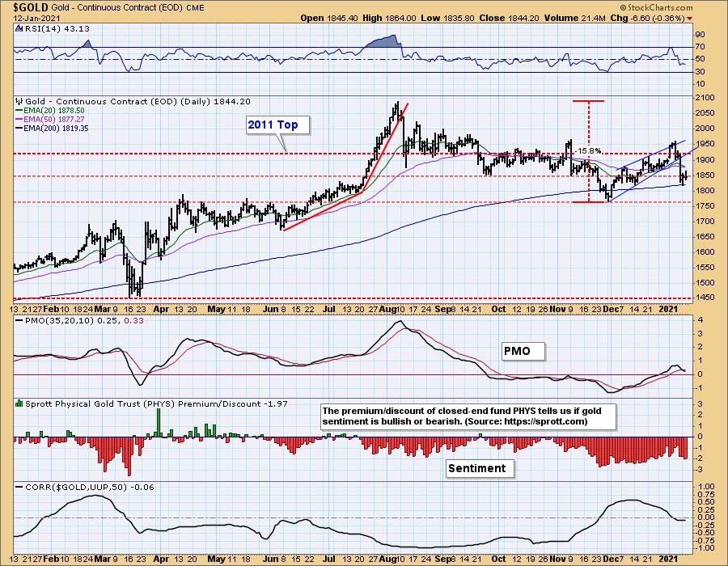Click the -15.8% decline label
This screenshot has width=728, height=566.
[588, 150]
